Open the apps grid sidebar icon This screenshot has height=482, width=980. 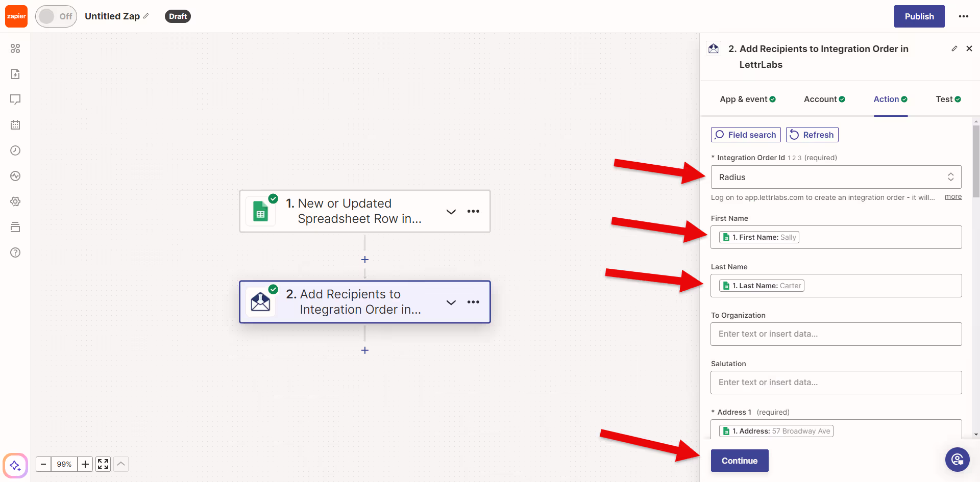[x=15, y=48]
